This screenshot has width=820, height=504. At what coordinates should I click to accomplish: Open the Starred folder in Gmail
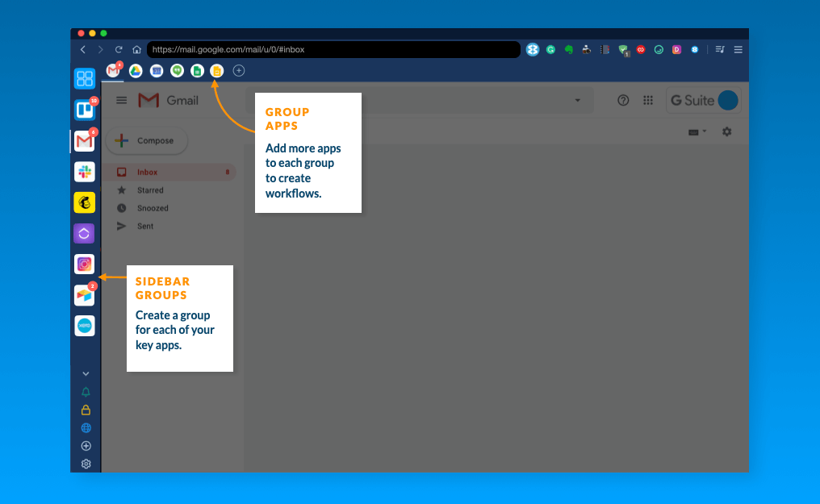[x=150, y=190]
